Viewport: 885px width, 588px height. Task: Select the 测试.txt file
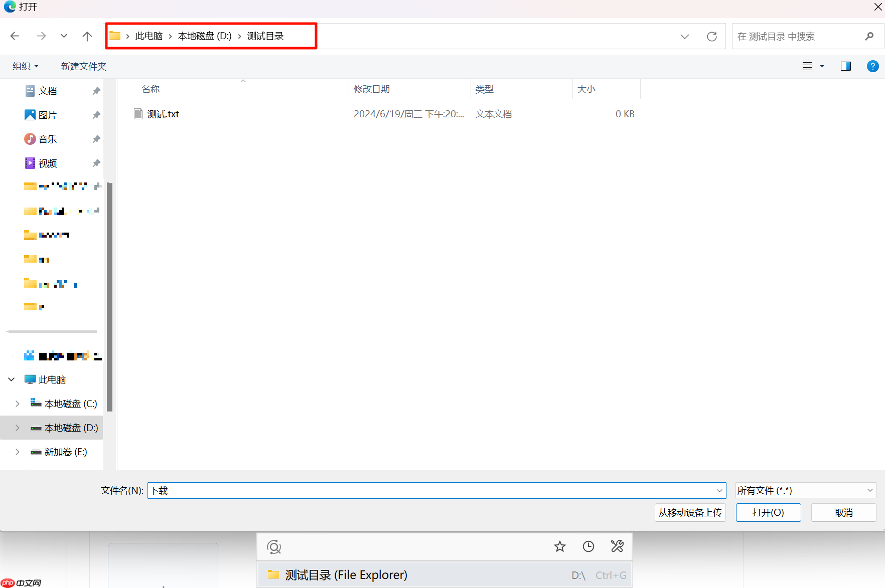[x=163, y=114]
